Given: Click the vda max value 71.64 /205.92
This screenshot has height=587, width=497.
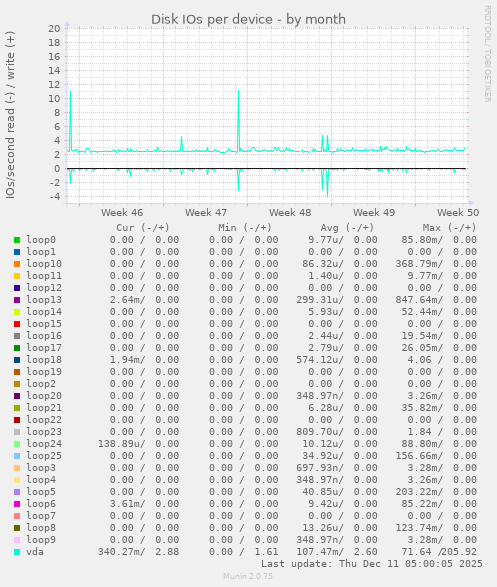Looking at the screenshot, I should [439, 552].
